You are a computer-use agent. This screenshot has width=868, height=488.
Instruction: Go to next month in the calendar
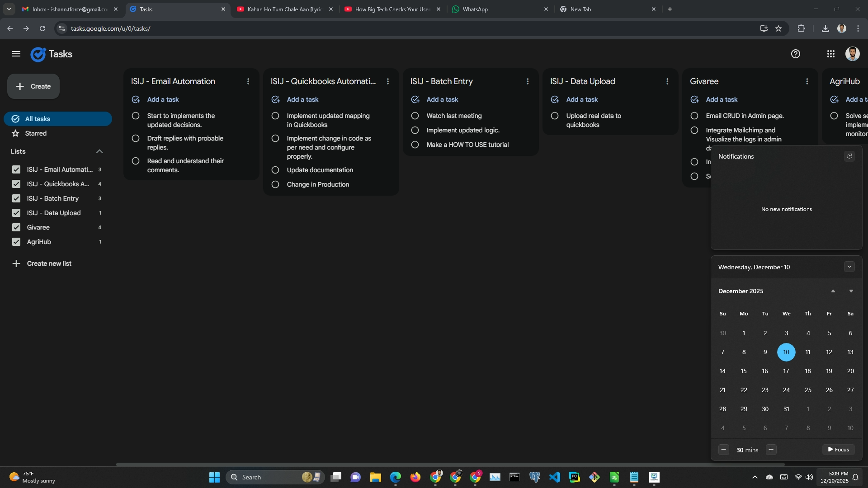[851, 291]
